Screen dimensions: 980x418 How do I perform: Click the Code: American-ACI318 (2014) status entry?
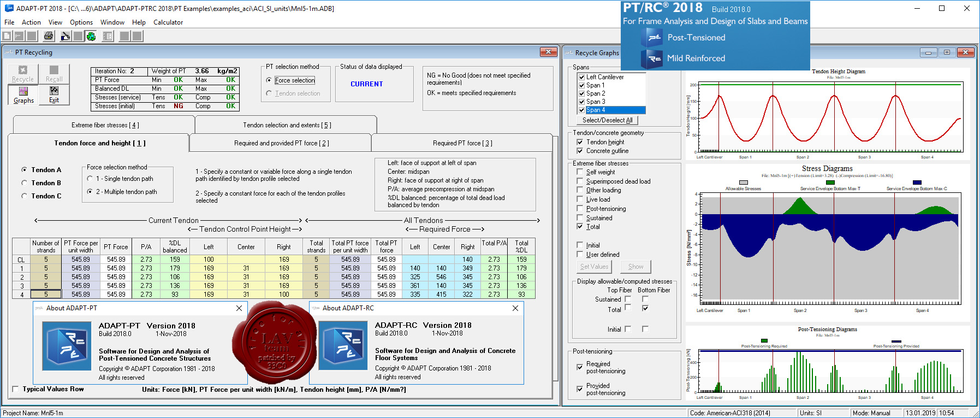(x=730, y=413)
